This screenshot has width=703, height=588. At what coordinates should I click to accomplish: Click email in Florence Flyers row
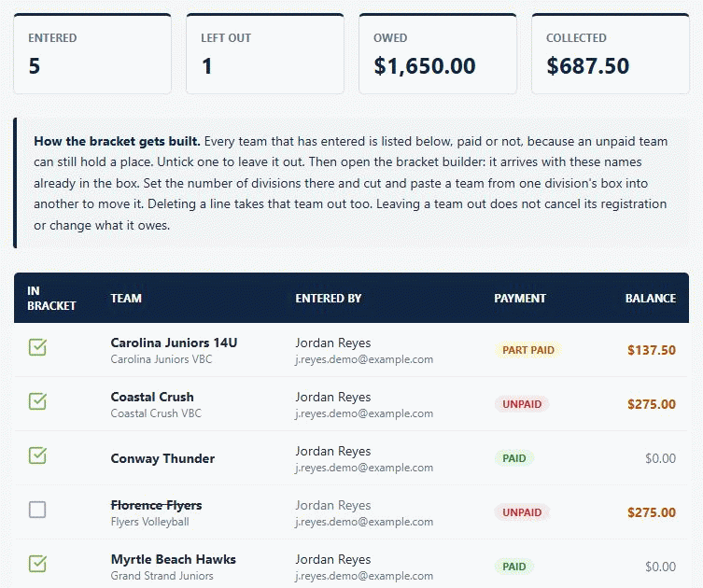click(x=364, y=522)
